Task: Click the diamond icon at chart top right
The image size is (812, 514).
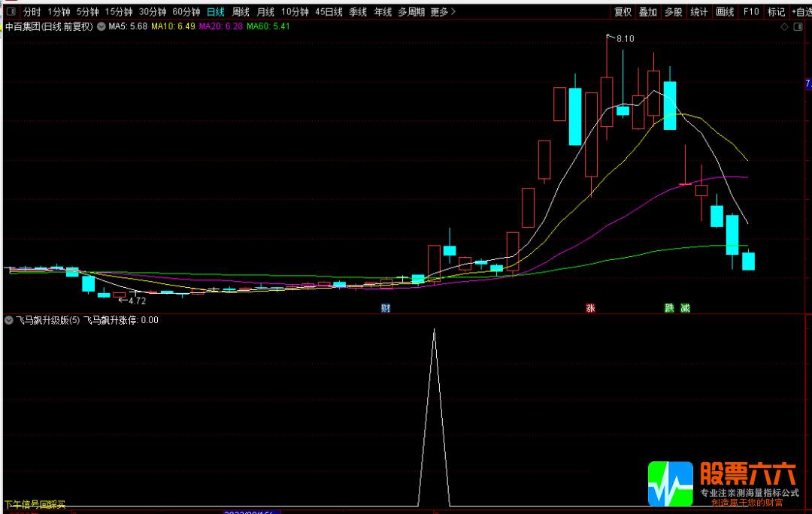Action: pyautogui.click(x=784, y=26)
